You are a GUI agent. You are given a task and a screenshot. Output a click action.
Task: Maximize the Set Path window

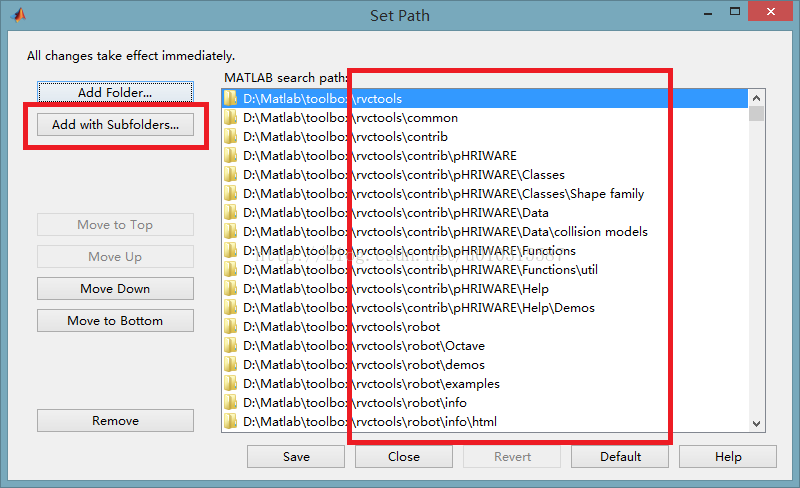(735, 11)
